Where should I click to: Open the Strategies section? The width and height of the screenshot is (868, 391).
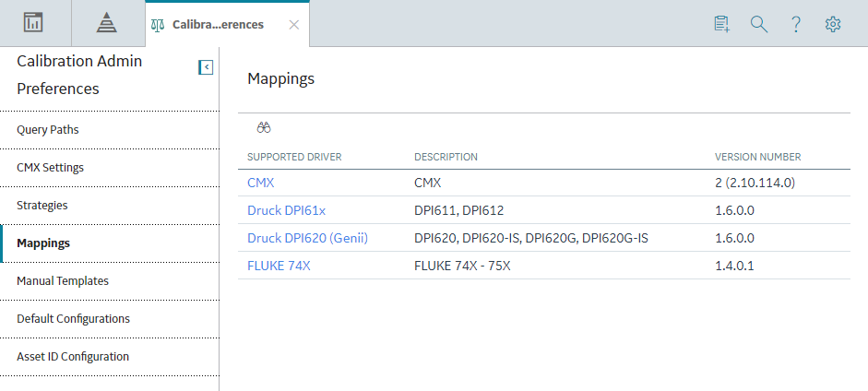point(110,205)
